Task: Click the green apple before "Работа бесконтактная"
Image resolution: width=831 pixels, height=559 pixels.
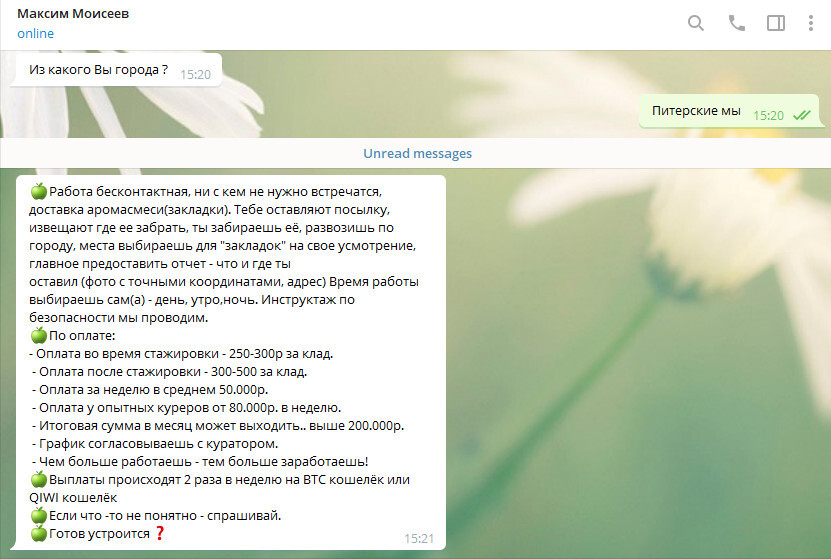Action: [x=38, y=191]
